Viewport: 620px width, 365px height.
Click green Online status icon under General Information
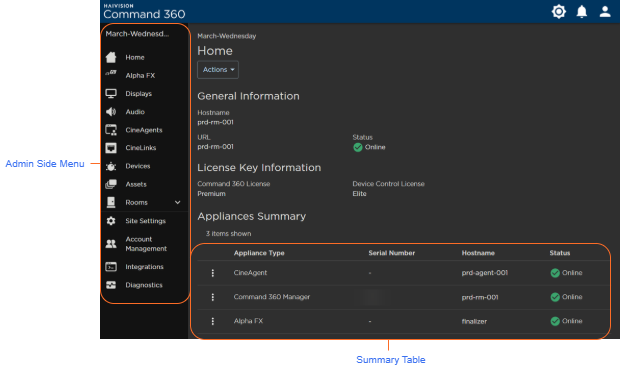coord(358,148)
